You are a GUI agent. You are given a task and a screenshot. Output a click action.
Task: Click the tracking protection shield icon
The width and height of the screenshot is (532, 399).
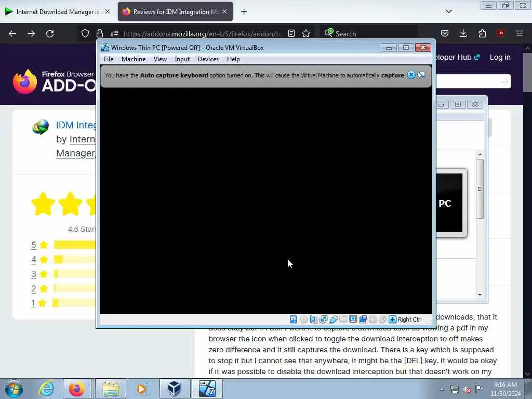click(x=85, y=33)
